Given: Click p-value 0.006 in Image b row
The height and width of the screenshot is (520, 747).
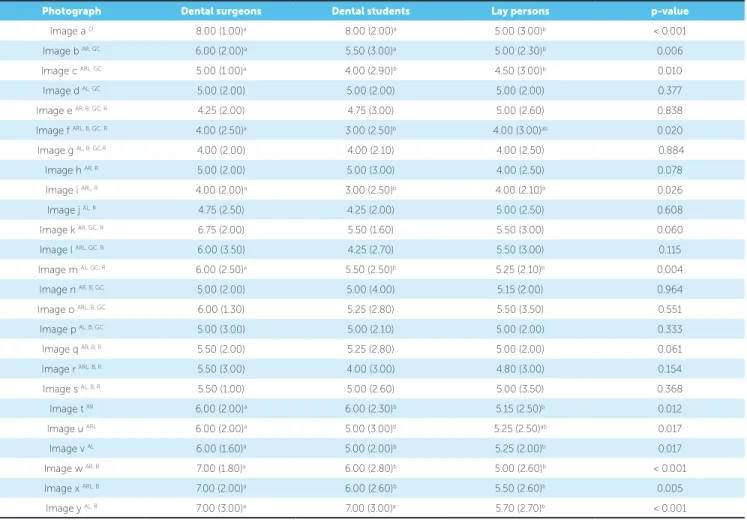Looking at the screenshot, I should pyautogui.click(x=670, y=51).
